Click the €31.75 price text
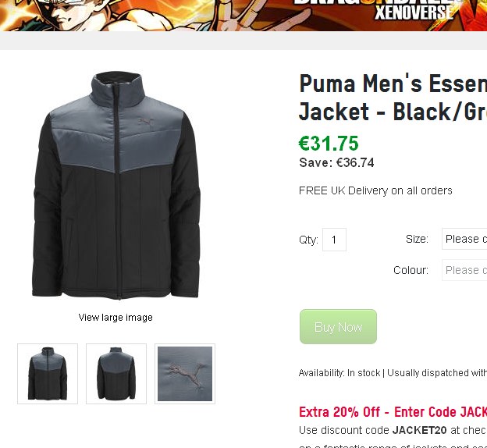 [329, 144]
